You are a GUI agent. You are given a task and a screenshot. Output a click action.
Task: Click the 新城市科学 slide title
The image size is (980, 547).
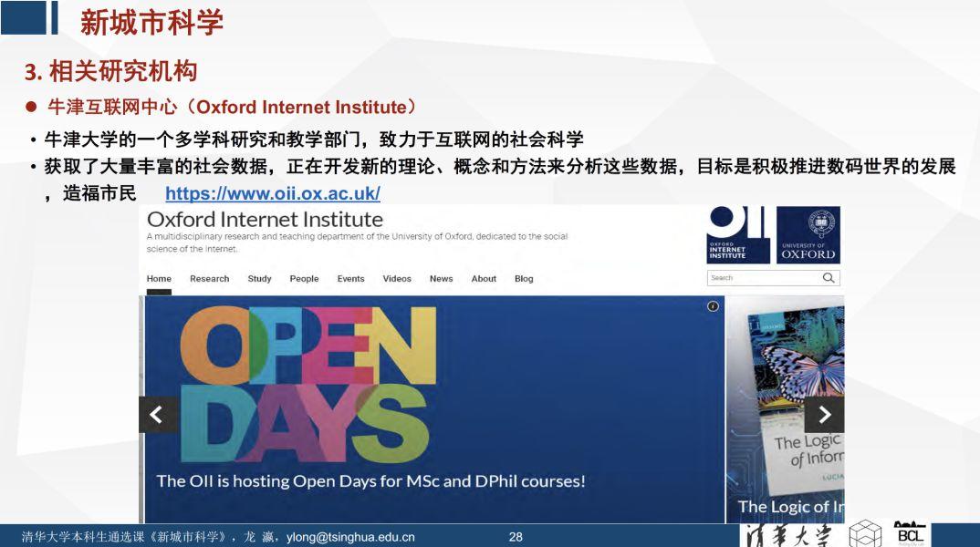tap(151, 23)
